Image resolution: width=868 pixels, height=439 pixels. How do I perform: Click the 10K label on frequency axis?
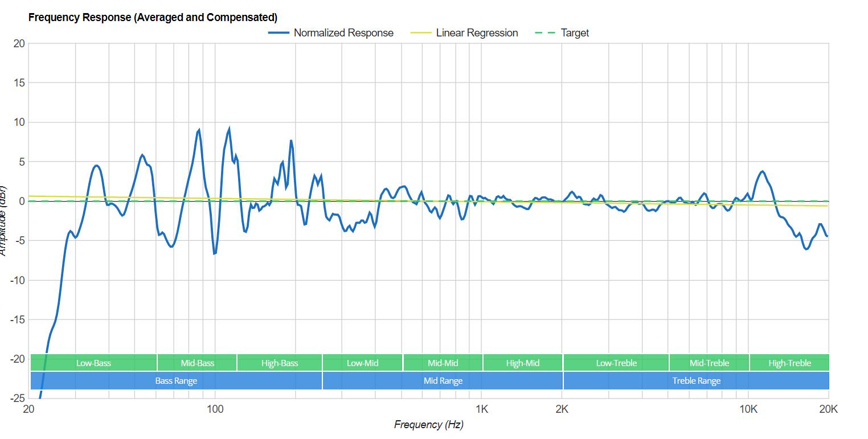pyautogui.click(x=748, y=409)
